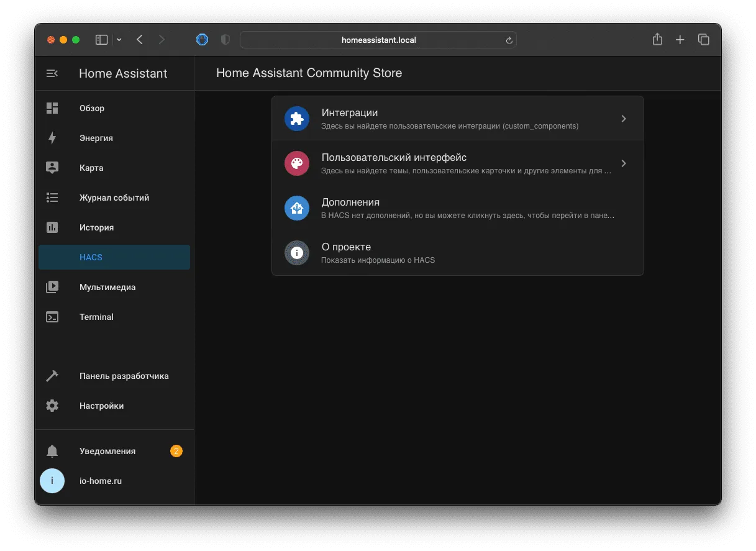Click the Мультимедиа play icon
Image resolution: width=756 pixels, height=551 pixels.
tap(52, 287)
